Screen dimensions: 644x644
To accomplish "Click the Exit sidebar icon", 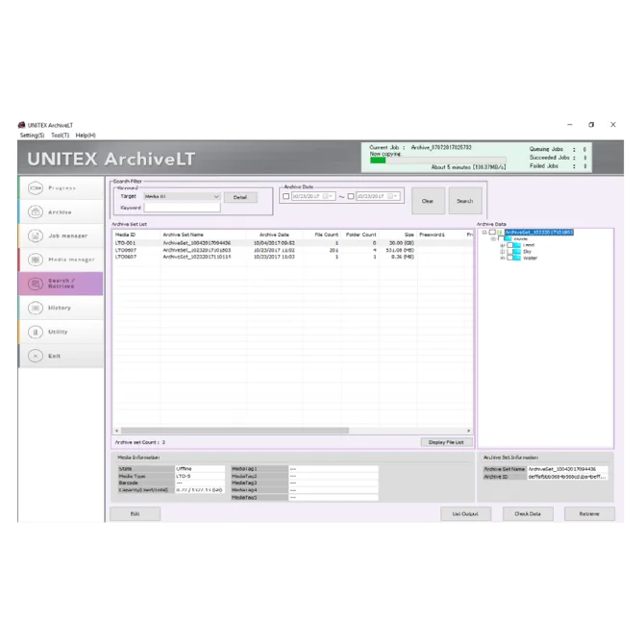I will tap(36, 356).
